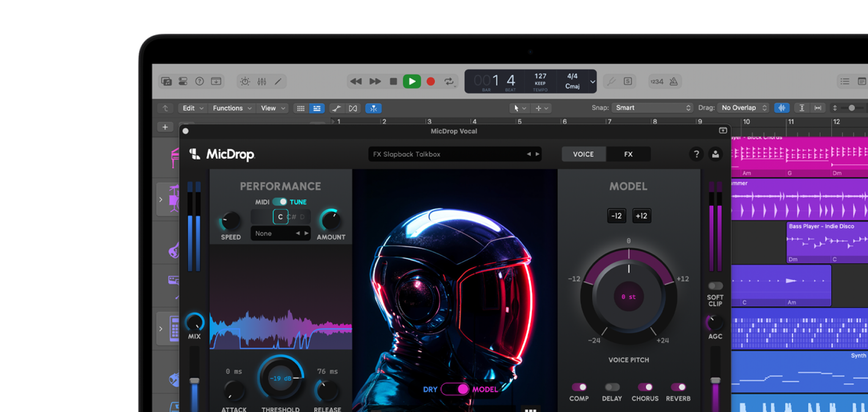Turn on the Soft Clip switch
This screenshot has width=868, height=412.
tap(715, 286)
